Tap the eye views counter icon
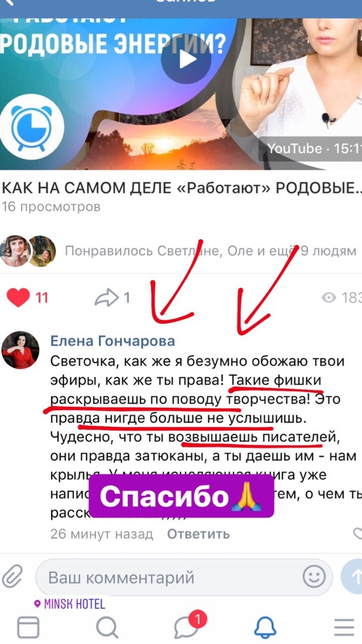Viewport: 362px width, 644px height. tap(329, 298)
